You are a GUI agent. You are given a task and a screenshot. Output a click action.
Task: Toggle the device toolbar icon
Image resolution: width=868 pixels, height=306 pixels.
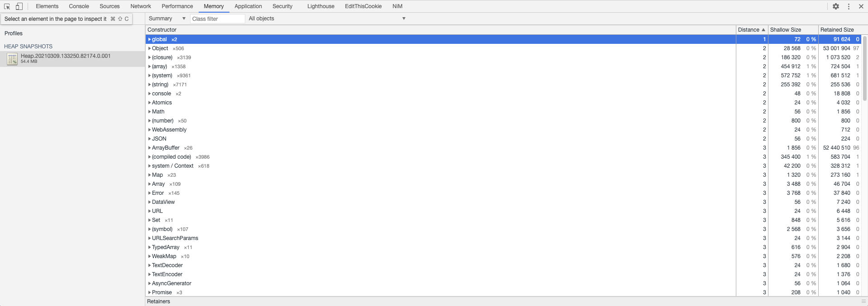pyautogui.click(x=19, y=6)
